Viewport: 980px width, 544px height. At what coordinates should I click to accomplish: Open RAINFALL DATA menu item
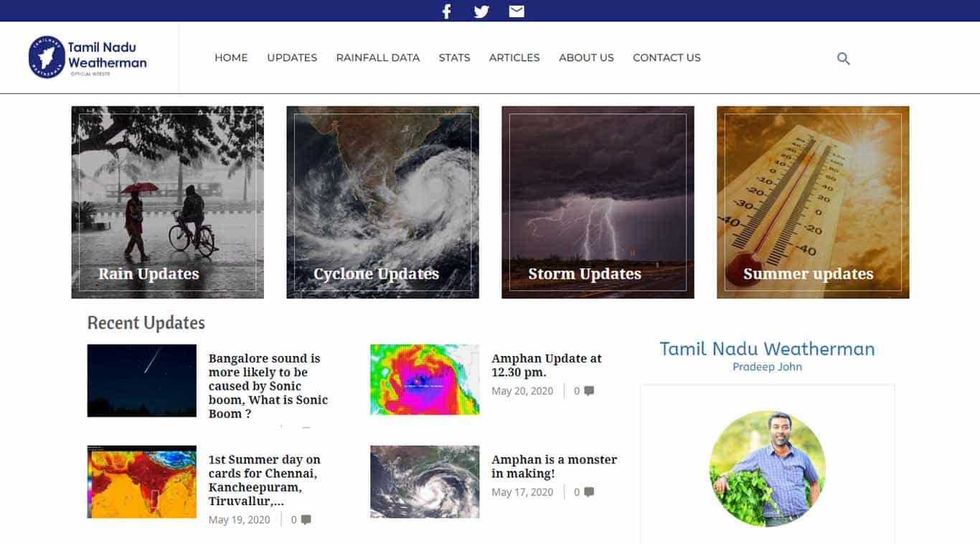coord(378,57)
